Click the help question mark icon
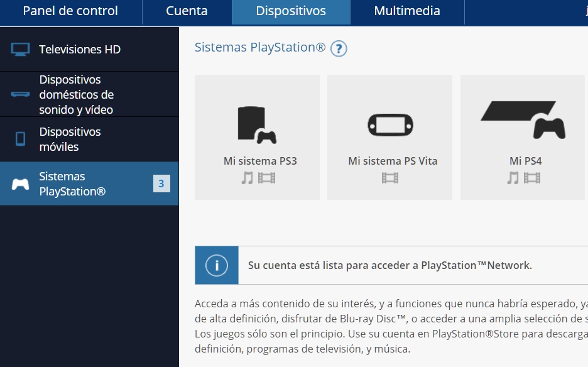Viewport: 588px width, 367px height. (x=339, y=48)
